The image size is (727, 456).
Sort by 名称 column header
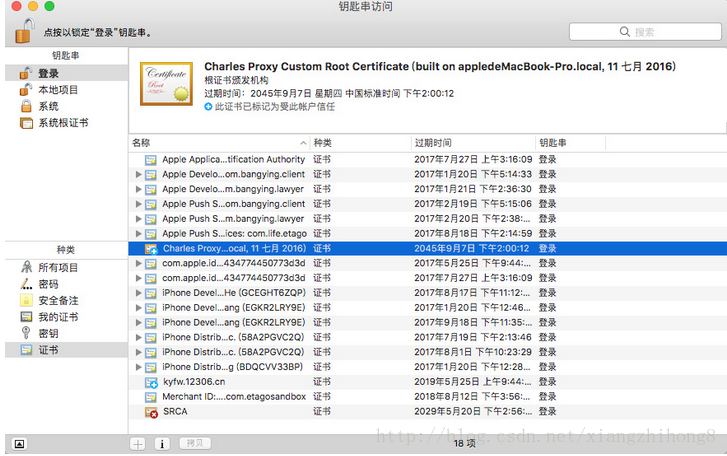219,143
